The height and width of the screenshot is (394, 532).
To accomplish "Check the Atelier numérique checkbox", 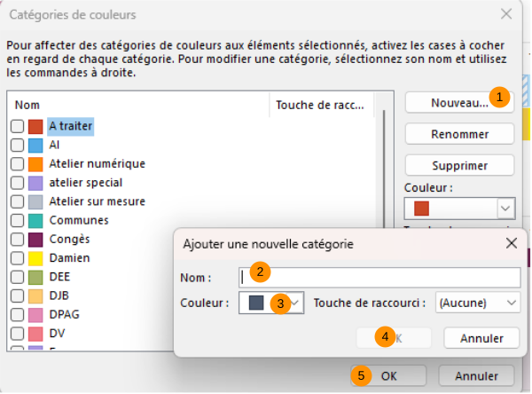I will (18, 164).
